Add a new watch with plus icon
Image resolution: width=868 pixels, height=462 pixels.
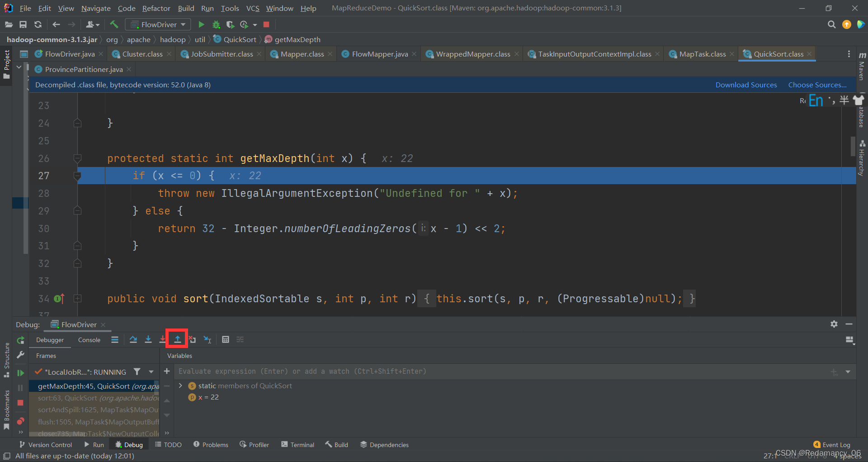(167, 371)
